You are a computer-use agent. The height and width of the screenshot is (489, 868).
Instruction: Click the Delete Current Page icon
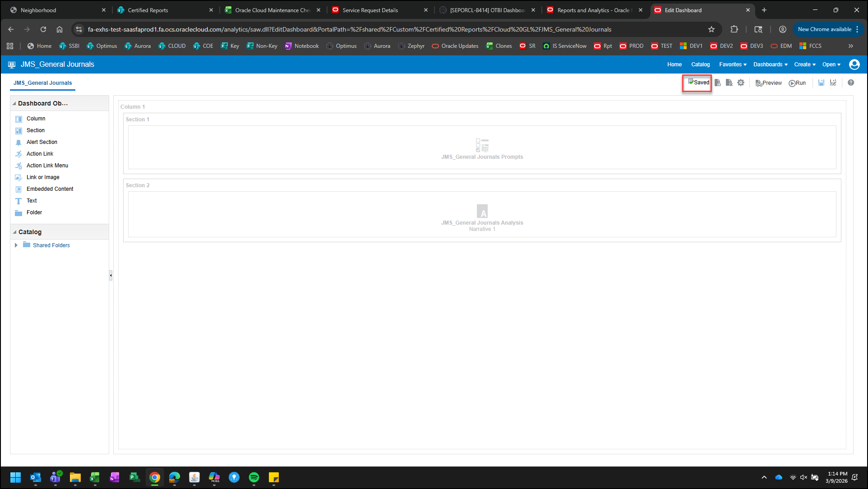tap(729, 83)
